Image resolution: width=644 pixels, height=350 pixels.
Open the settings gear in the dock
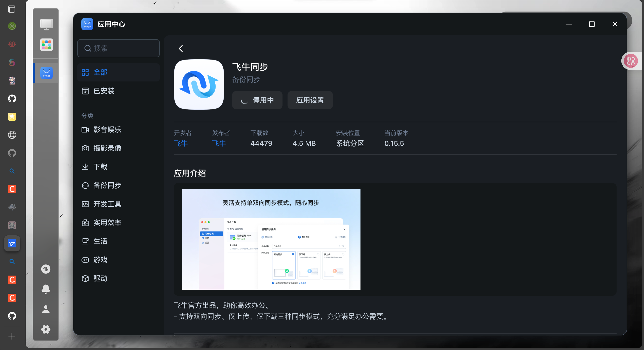click(46, 329)
